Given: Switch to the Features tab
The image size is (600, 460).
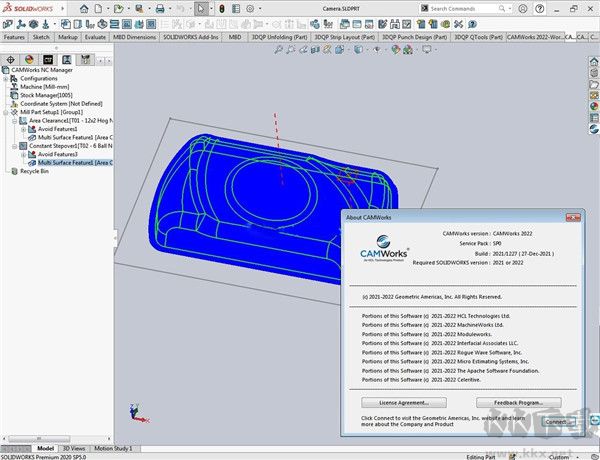Looking at the screenshot, I should point(14,37).
